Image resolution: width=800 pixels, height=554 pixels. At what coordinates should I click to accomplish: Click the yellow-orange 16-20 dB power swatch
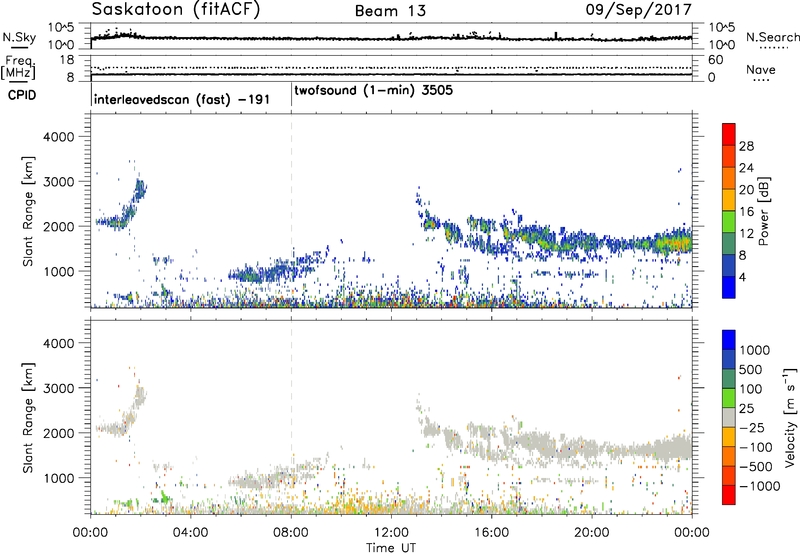click(729, 199)
